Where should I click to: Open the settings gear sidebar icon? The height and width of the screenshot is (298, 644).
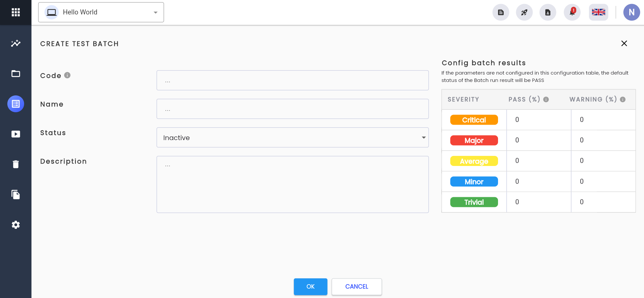16,225
